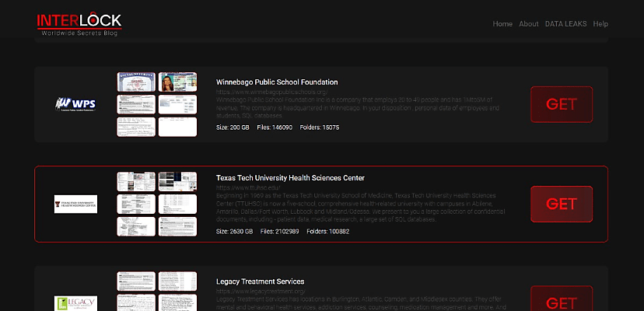Open Winnebago middle-right document thumbnail
644x311 pixels.
(177, 104)
